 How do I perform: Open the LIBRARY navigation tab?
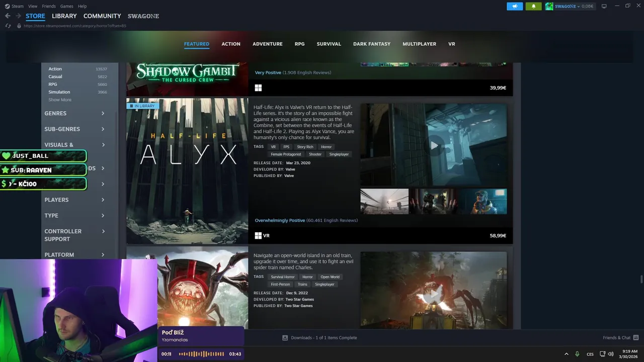point(64,16)
